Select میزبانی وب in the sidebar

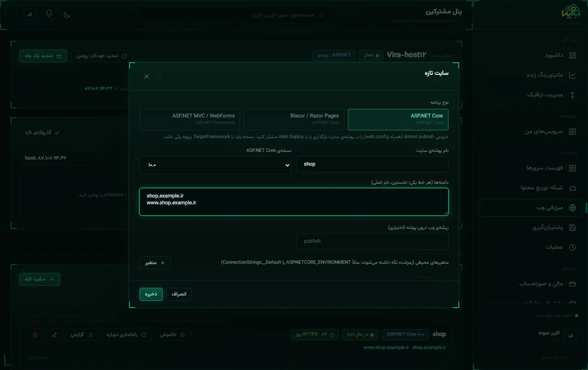[x=530, y=208]
